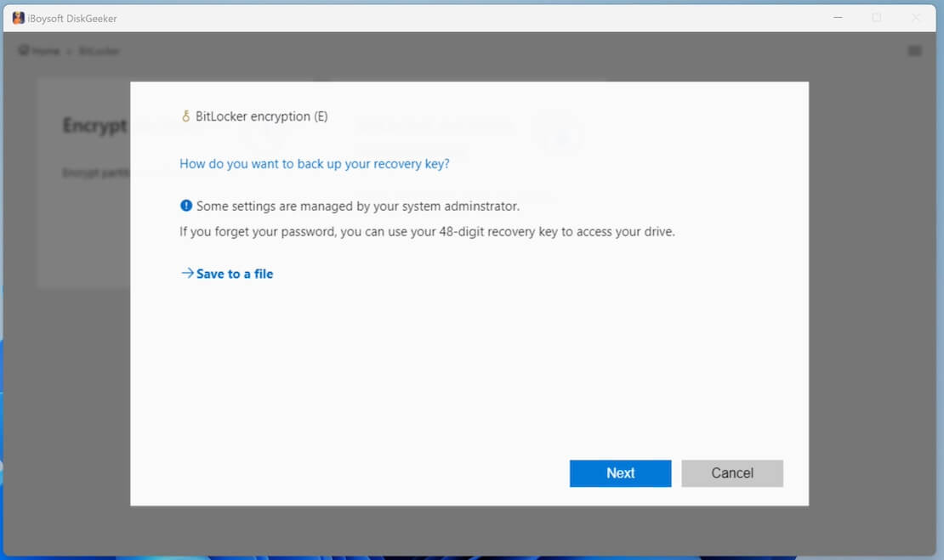Click 'Some settings are managed by your system adminstrator.' text
Image resolution: width=944 pixels, height=560 pixels.
point(357,206)
